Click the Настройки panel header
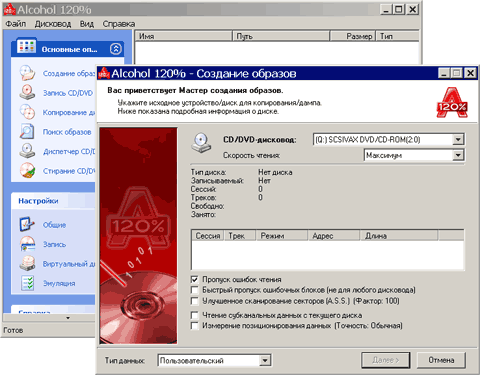 click(53, 201)
